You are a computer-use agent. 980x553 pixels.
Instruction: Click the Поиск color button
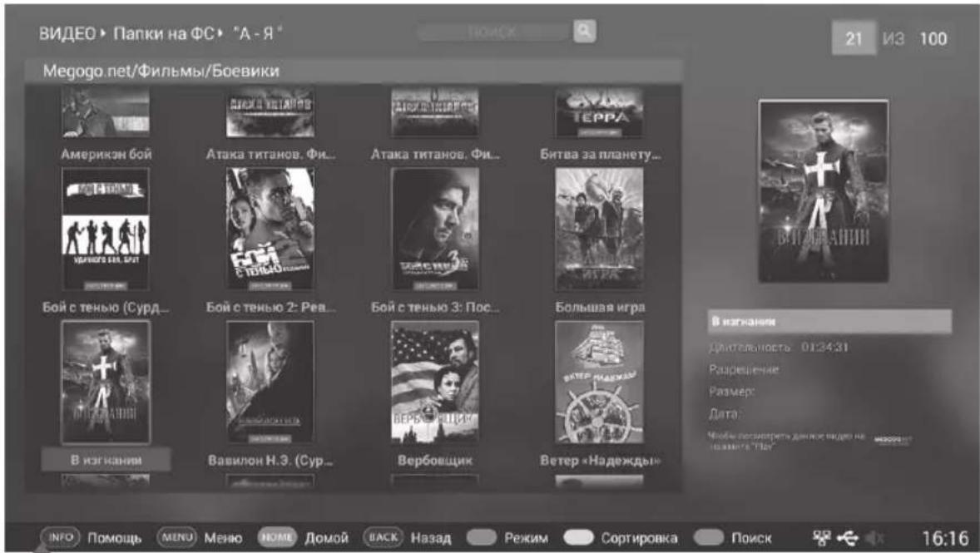click(708, 537)
